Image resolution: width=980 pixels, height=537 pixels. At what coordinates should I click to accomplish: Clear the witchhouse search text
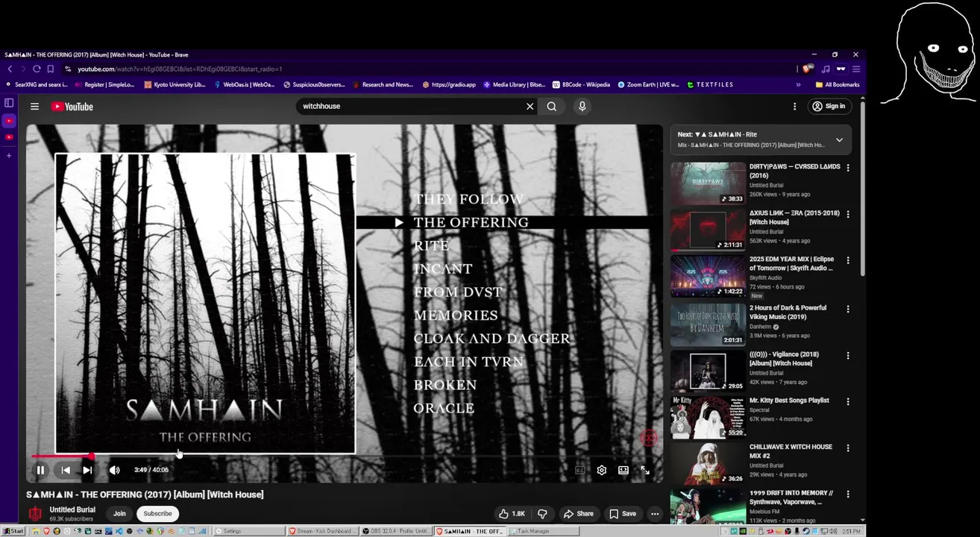click(x=530, y=107)
